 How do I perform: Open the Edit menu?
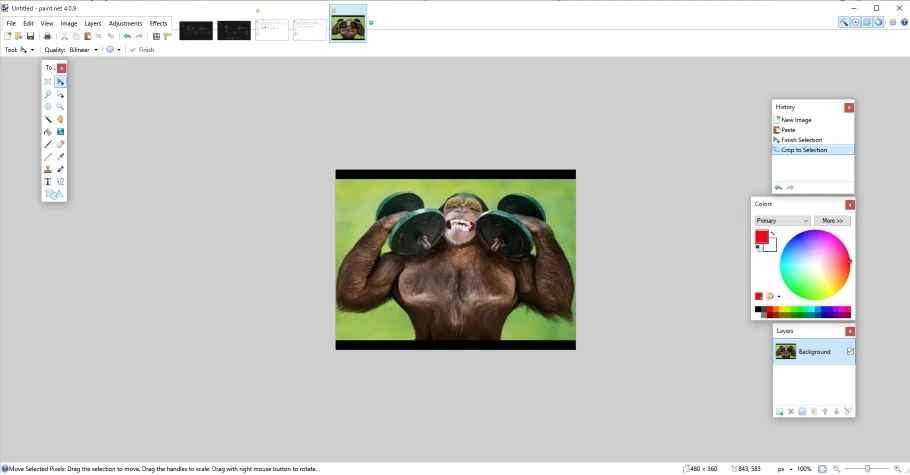pos(28,23)
